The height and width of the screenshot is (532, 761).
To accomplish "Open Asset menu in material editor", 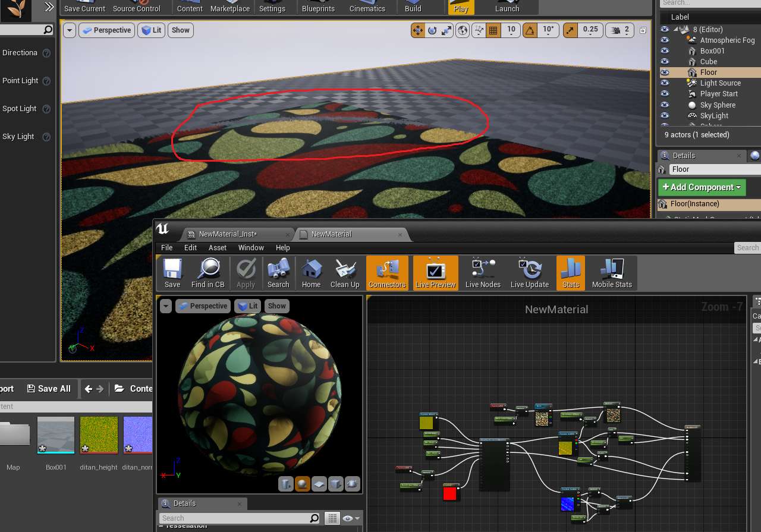I will click(218, 248).
